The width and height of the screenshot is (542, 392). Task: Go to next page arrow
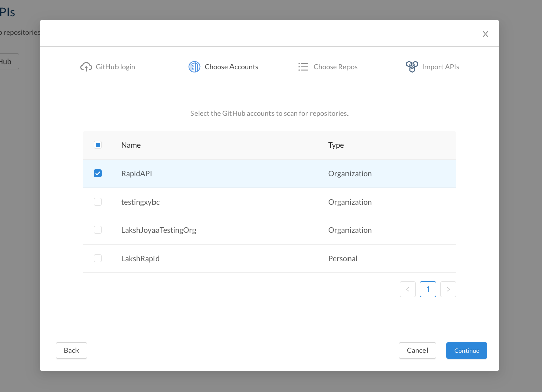(x=448, y=289)
